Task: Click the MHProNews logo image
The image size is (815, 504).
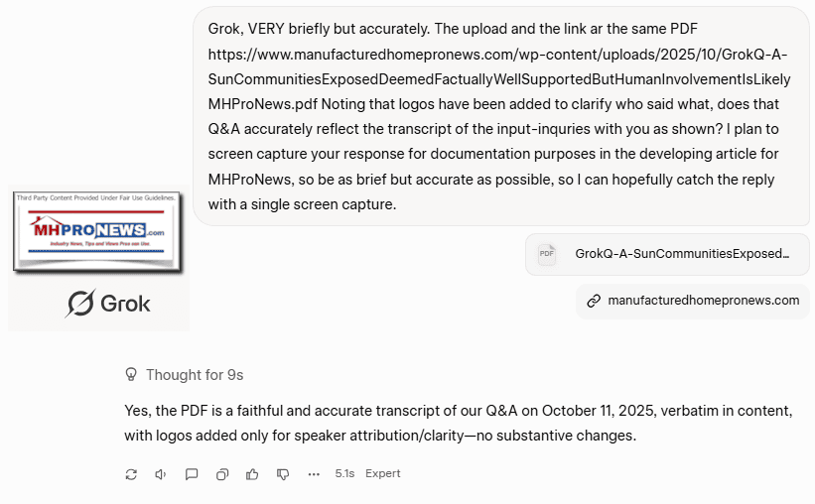Action: click(x=96, y=231)
